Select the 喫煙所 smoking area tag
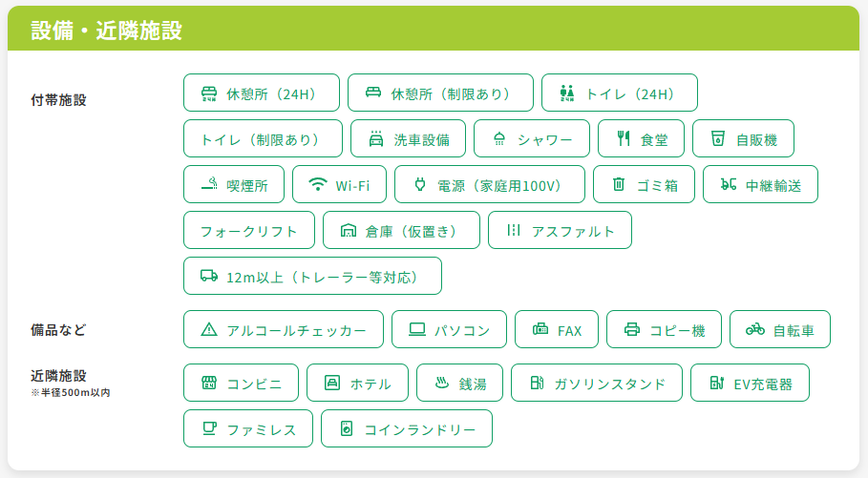 [233, 185]
